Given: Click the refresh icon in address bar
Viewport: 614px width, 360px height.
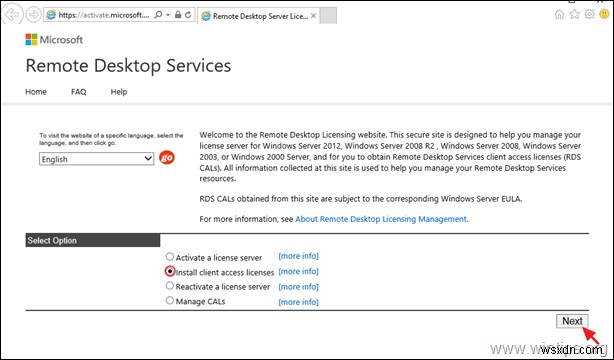Looking at the screenshot, I should tap(188, 15).
